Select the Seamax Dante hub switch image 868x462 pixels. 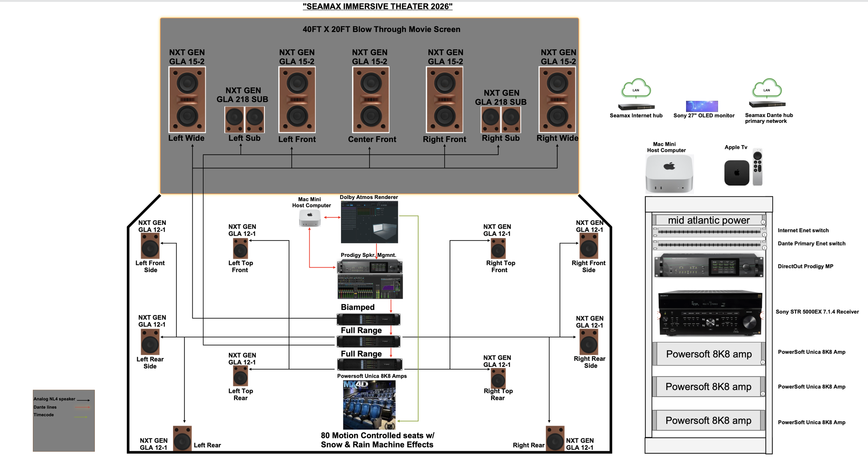tap(767, 104)
